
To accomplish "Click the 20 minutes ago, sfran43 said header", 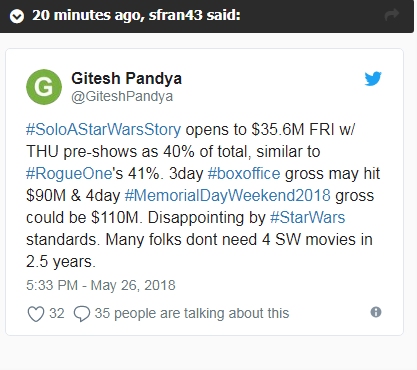I will [136, 15].
